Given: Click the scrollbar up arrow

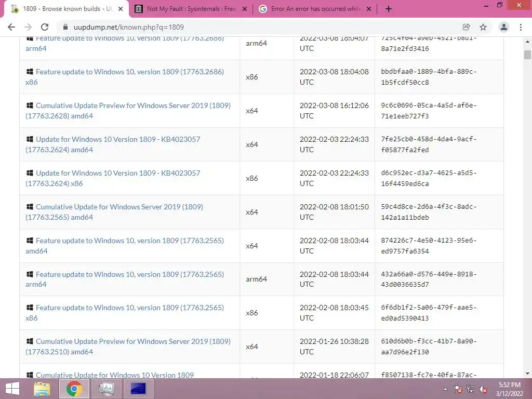Looking at the screenshot, I should (x=527, y=42).
